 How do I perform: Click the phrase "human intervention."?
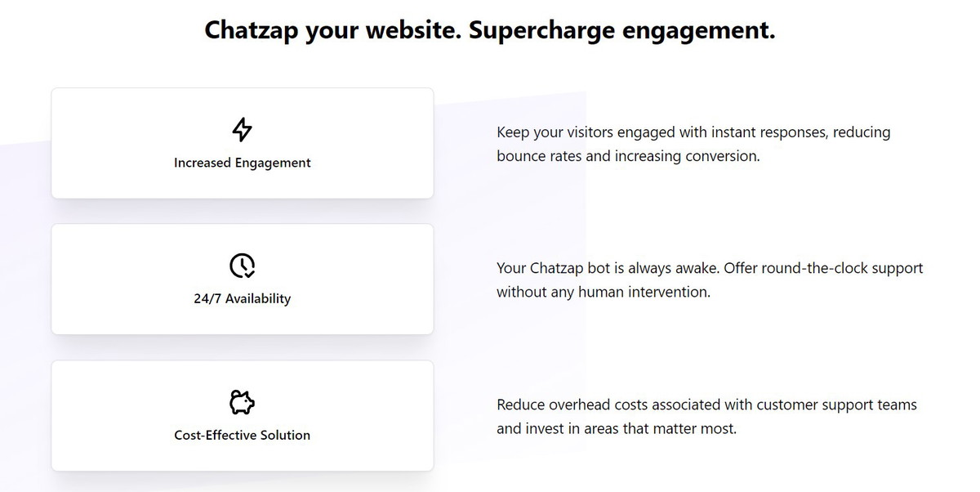pos(644,292)
